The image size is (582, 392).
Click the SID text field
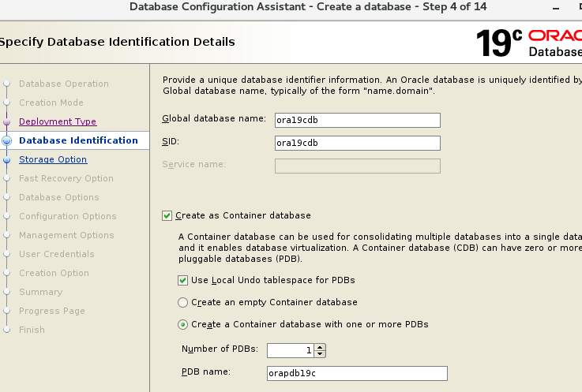coord(358,143)
